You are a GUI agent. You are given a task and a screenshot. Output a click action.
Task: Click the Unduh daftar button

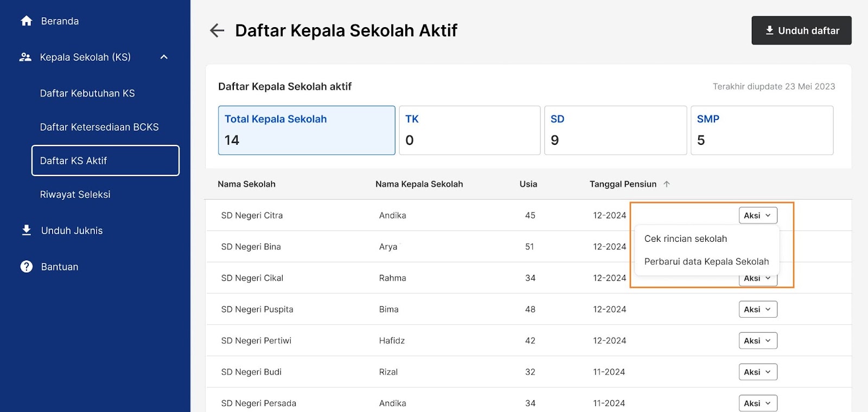[801, 30]
